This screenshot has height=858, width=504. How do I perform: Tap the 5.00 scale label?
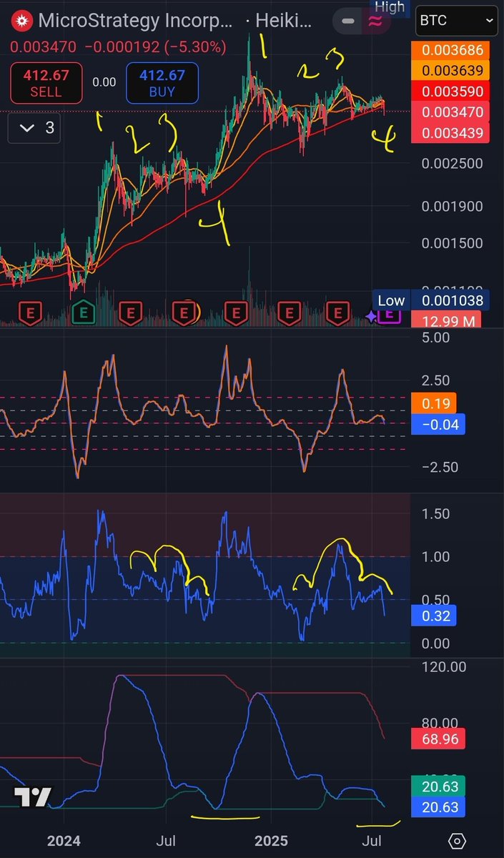[x=435, y=337]
